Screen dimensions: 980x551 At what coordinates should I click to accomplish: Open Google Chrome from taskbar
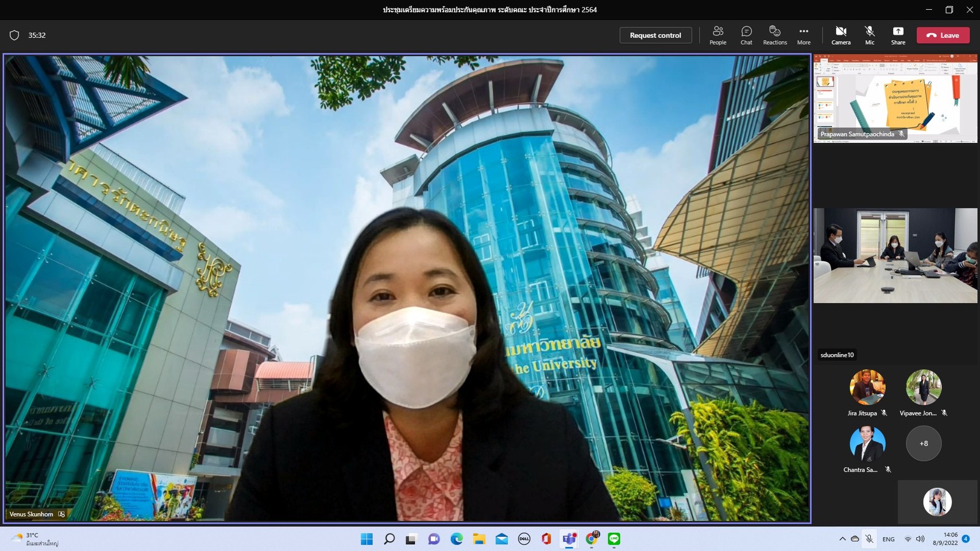point(592,539)
